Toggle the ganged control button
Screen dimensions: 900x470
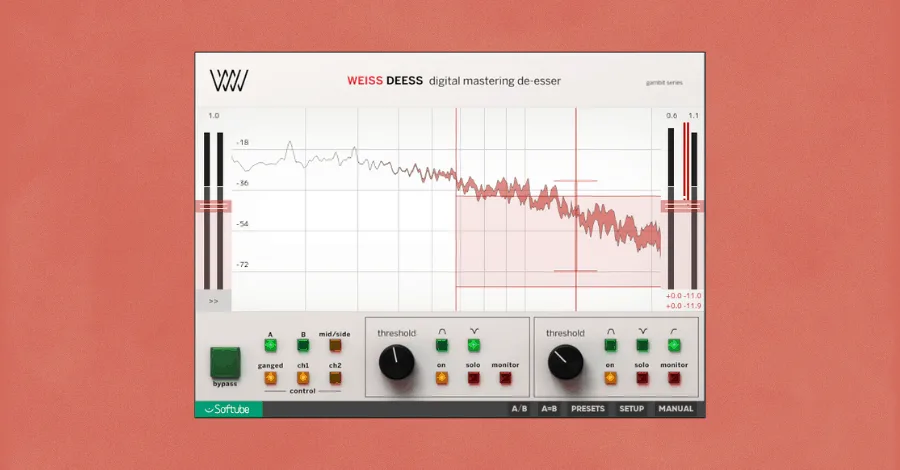coord(270,378)
